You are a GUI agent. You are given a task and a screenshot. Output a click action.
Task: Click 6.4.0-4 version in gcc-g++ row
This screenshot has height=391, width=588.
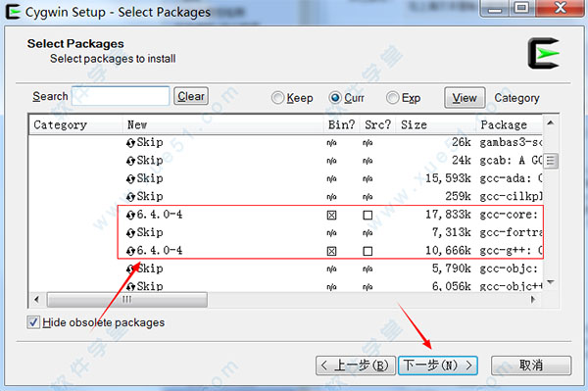pyautogui.click(x=160, y=251)
